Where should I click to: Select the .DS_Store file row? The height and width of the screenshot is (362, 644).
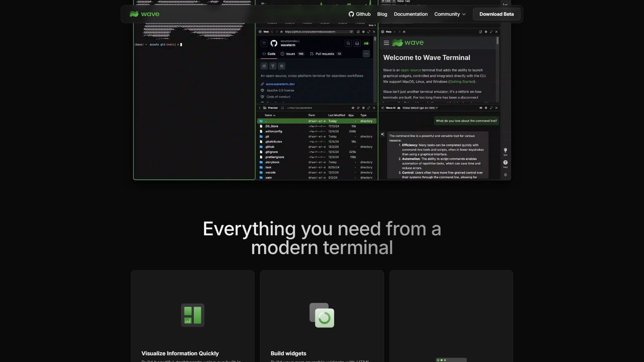[317, 126]
